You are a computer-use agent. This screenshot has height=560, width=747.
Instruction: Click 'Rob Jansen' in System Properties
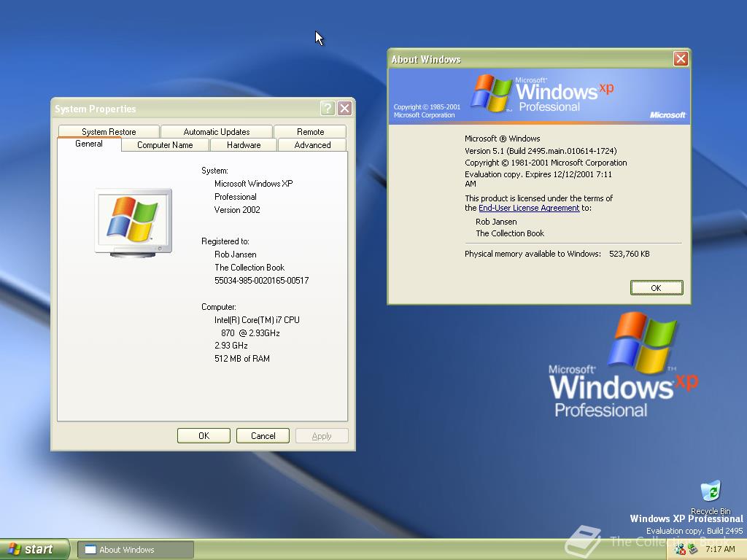(236, 254)
